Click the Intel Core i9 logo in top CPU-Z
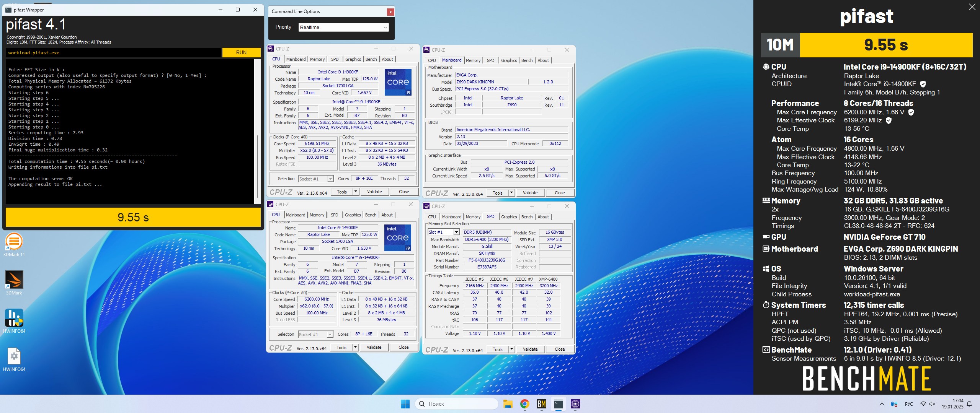Viewport: 980px width, 413px height. coord(398,82)
